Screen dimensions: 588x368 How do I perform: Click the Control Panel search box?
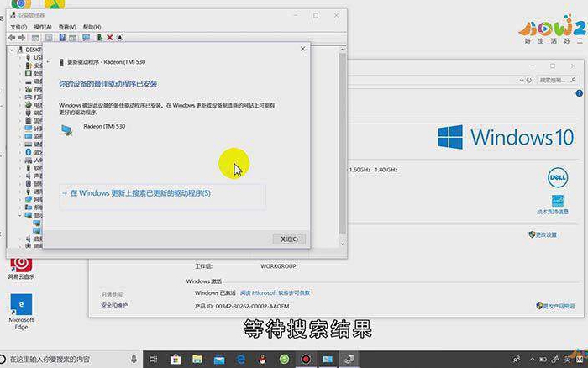(558, 80)
